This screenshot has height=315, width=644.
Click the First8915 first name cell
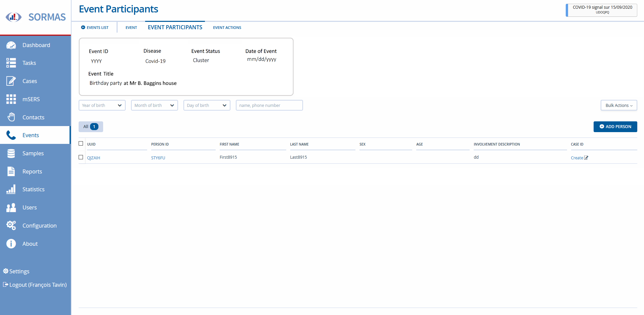[228, 157]
